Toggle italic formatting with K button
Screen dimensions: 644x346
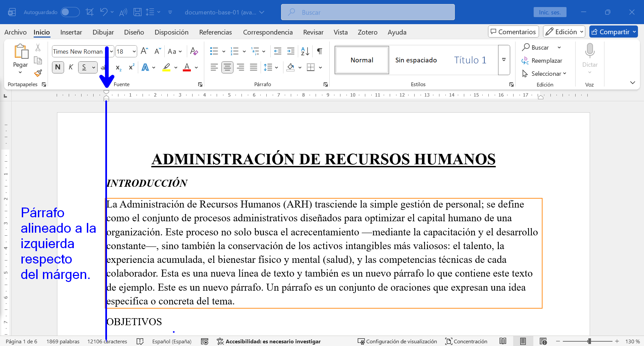tap(71, 67)
